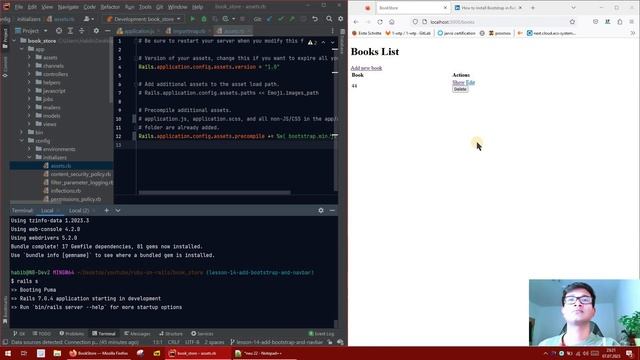Viewport: 640px width, 360px height.
Task: Open terminal panel settings gear
Action: 321,210
